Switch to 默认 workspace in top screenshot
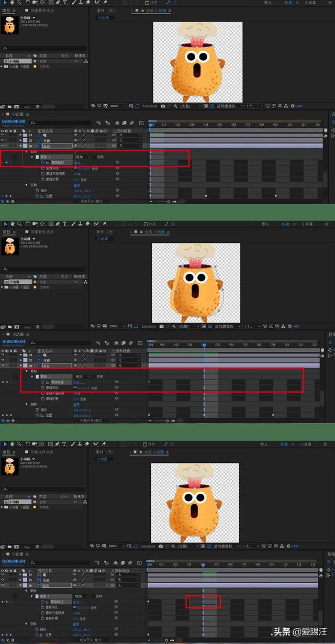This screenshot has width=335, height=644. [268, 4]
